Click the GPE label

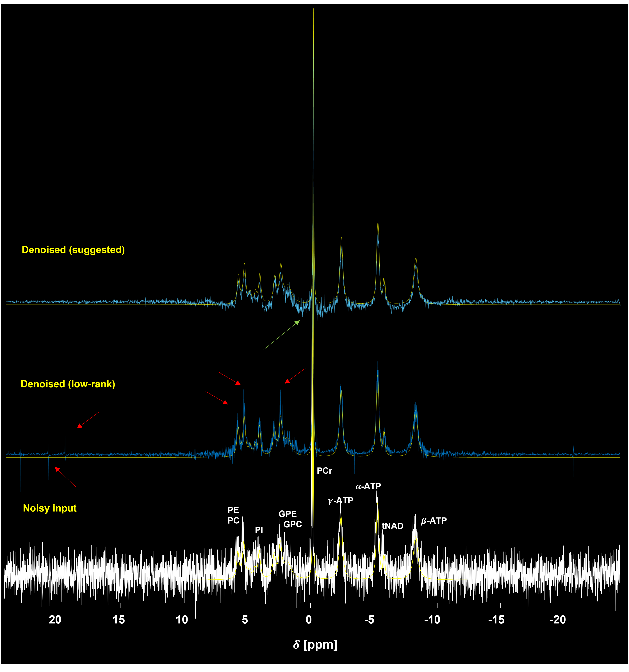point(288,514)
